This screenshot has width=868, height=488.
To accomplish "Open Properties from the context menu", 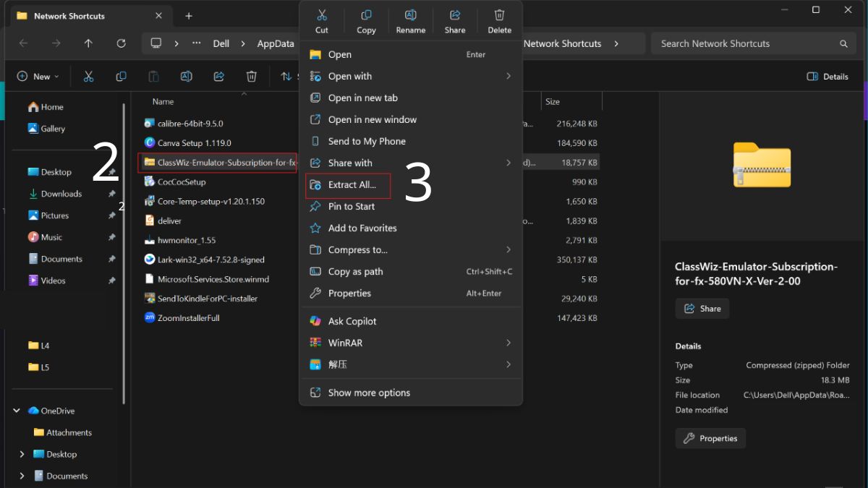I will [x=411, y=293].
